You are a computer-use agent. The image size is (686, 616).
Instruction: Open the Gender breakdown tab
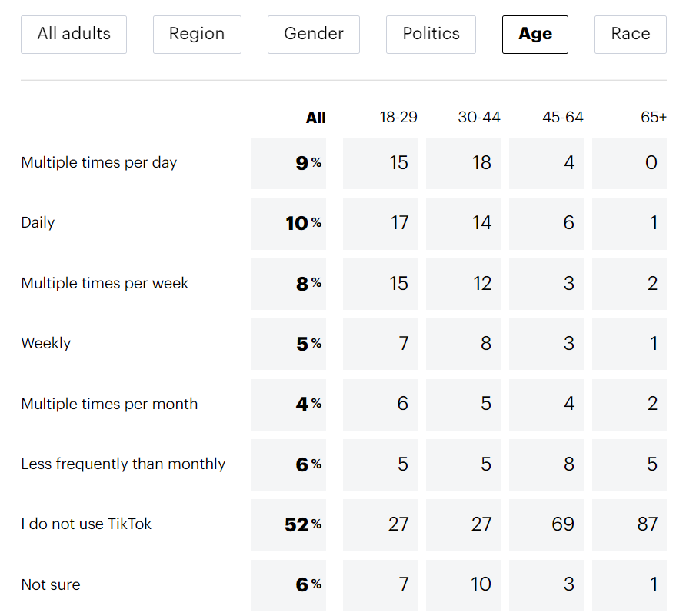click(314, 34)
